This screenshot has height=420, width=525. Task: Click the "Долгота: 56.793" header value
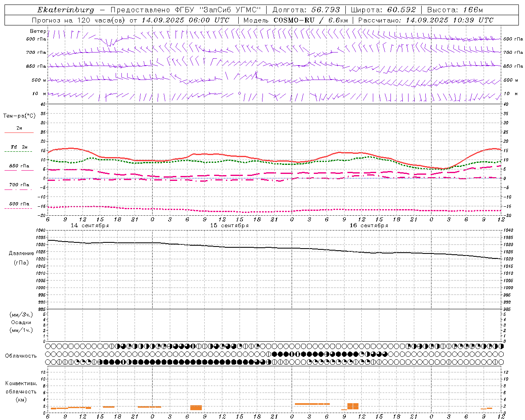tap(306, 10)
